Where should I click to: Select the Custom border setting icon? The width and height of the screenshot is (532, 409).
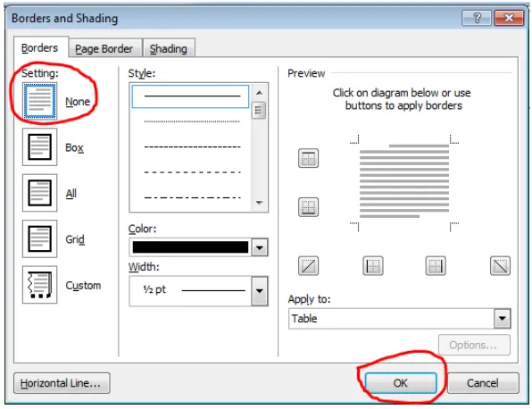tap(39, 285)
